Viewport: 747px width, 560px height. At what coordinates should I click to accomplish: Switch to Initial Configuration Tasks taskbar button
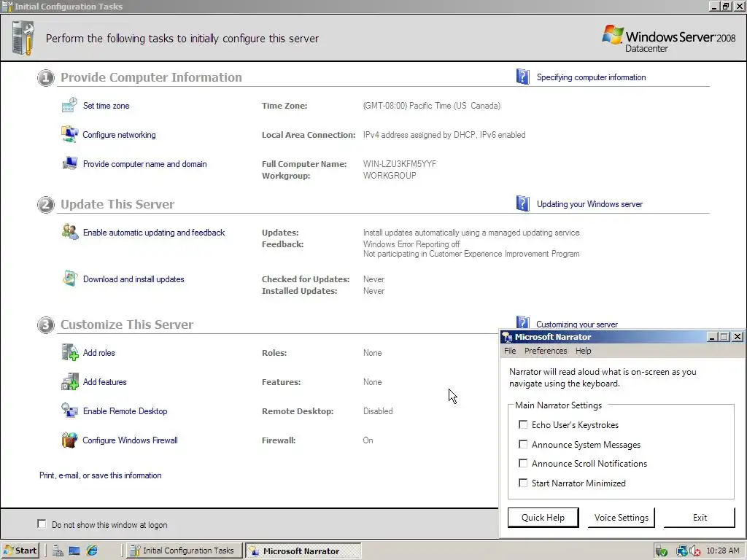point(184,551)
